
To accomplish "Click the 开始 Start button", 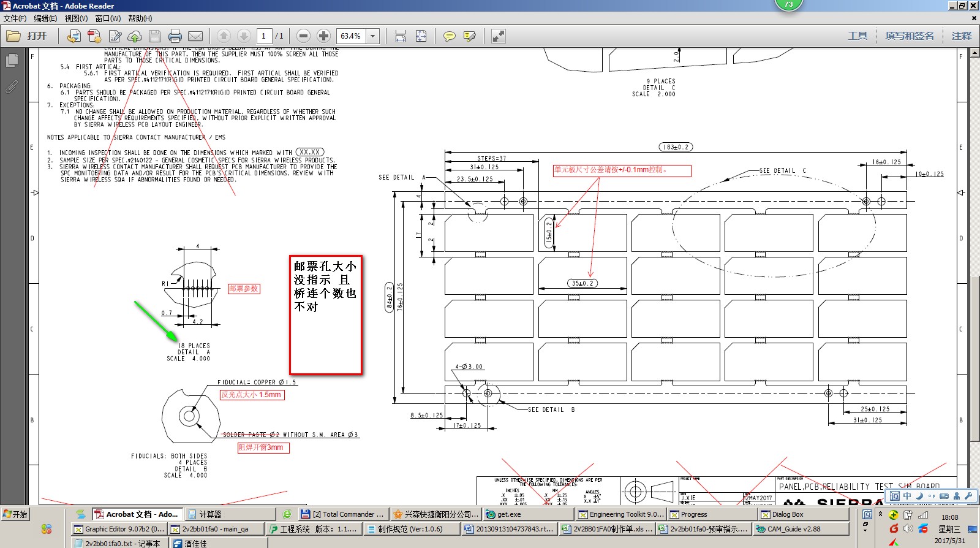I will tap(15, 514).
